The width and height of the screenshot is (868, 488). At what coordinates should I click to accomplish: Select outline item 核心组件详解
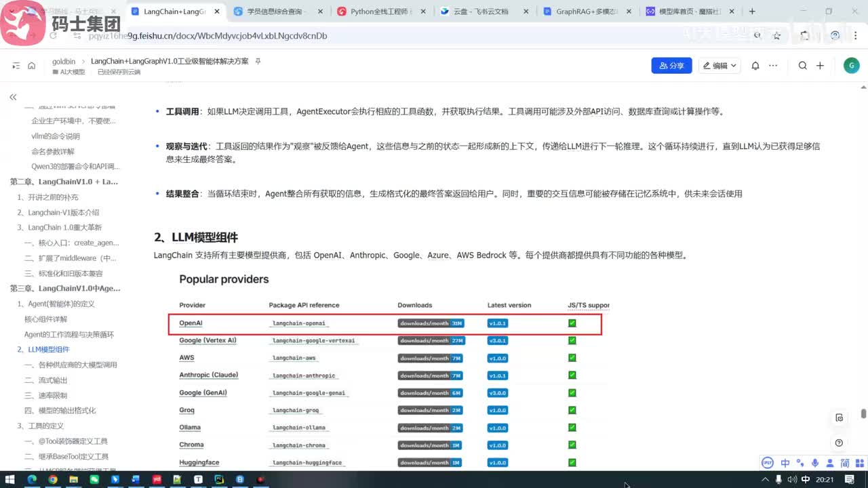(46, 319)
